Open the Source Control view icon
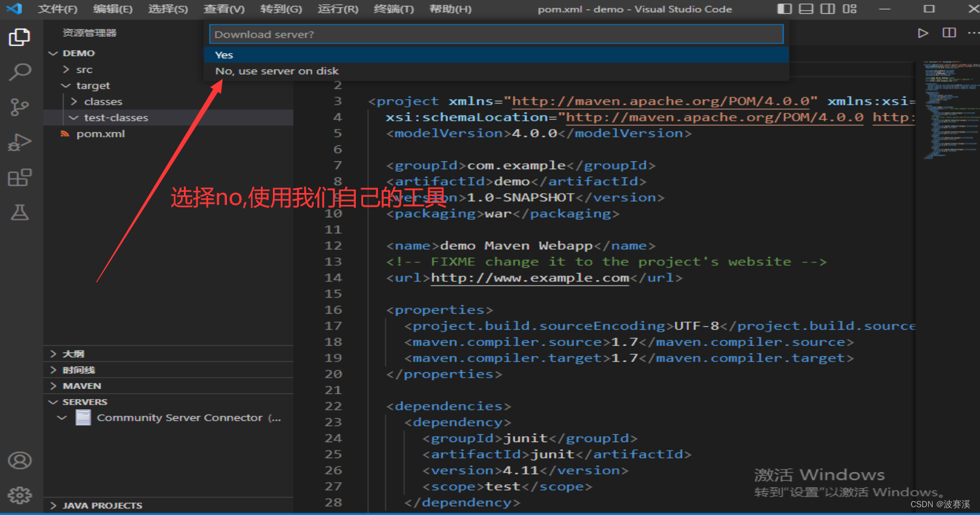Viewport: 980px width, 515px height. pyautogui.click(x=20, y=108)
